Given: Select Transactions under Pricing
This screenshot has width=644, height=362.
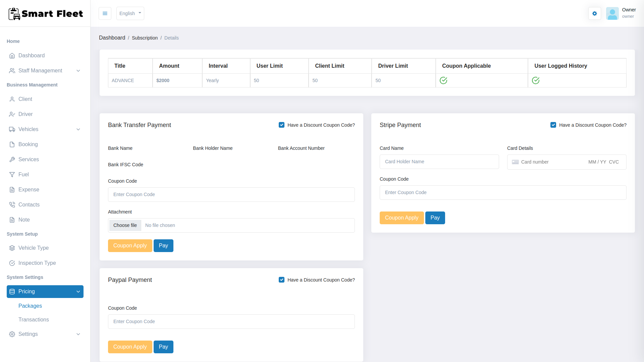Looking at the screenshot, I should 34,319.
